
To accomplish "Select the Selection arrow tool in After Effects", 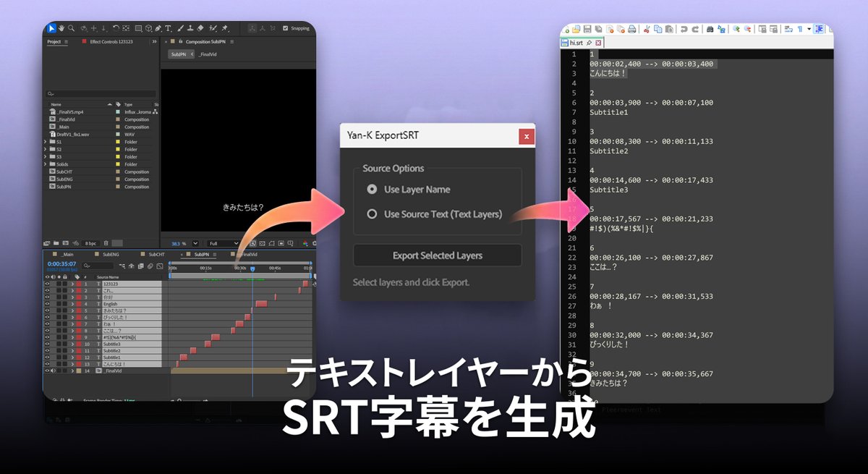I will pyautogui.click(x=52, y=28).
